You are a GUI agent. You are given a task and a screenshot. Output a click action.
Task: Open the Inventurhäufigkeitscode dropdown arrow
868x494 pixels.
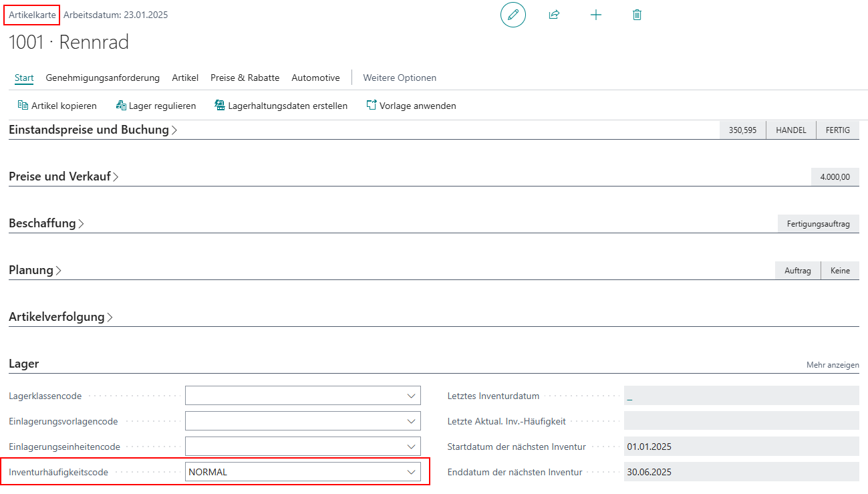click(411, 472)
